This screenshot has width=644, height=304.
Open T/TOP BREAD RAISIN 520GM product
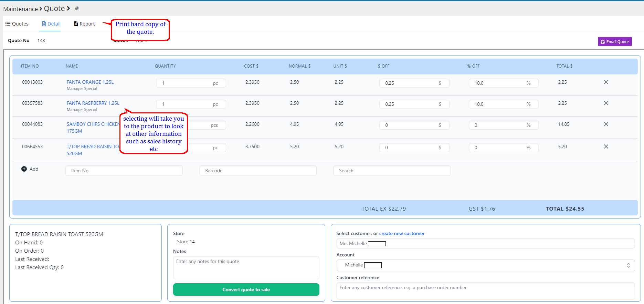[92, 150]
